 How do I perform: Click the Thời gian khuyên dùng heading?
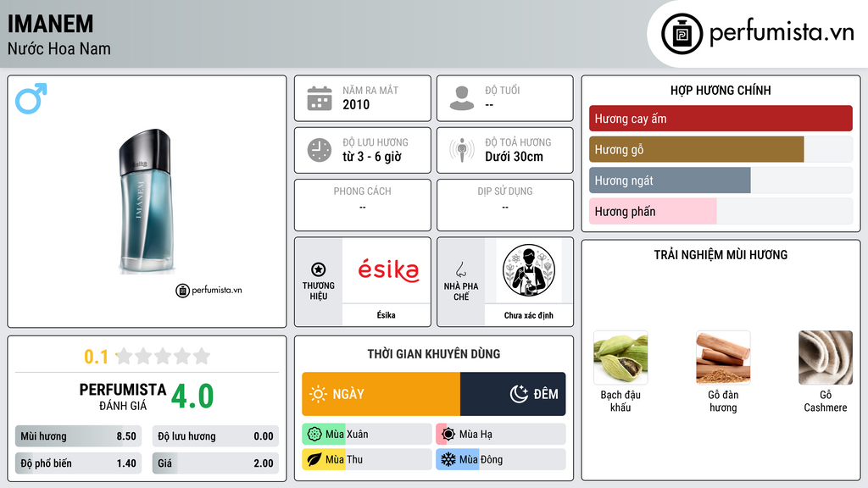[434, 354]
